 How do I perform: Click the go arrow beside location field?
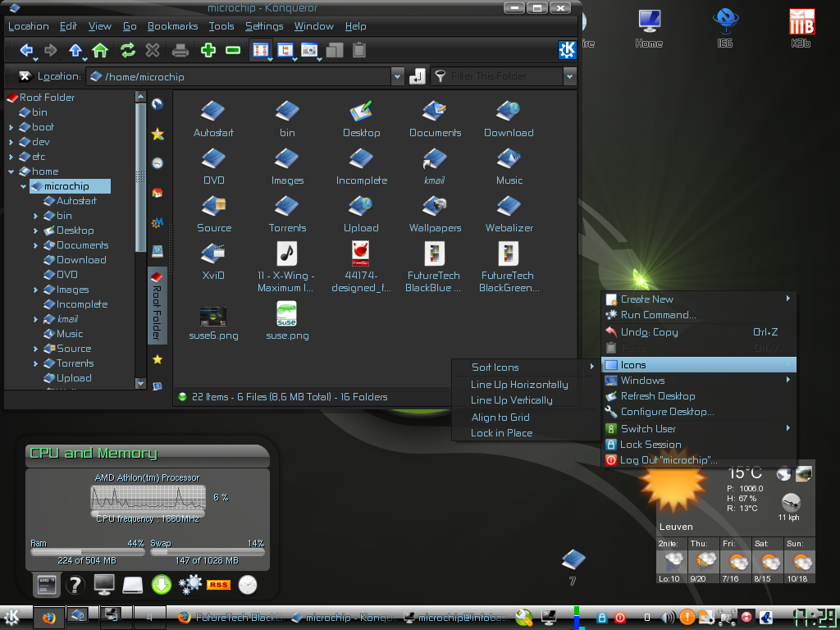pos(418,76)
